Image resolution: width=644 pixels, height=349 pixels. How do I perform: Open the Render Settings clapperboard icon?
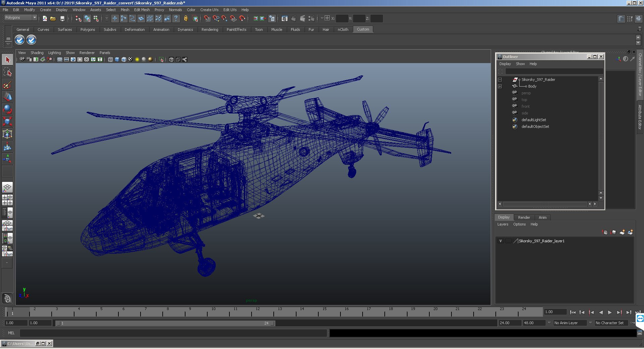[311, 18]
